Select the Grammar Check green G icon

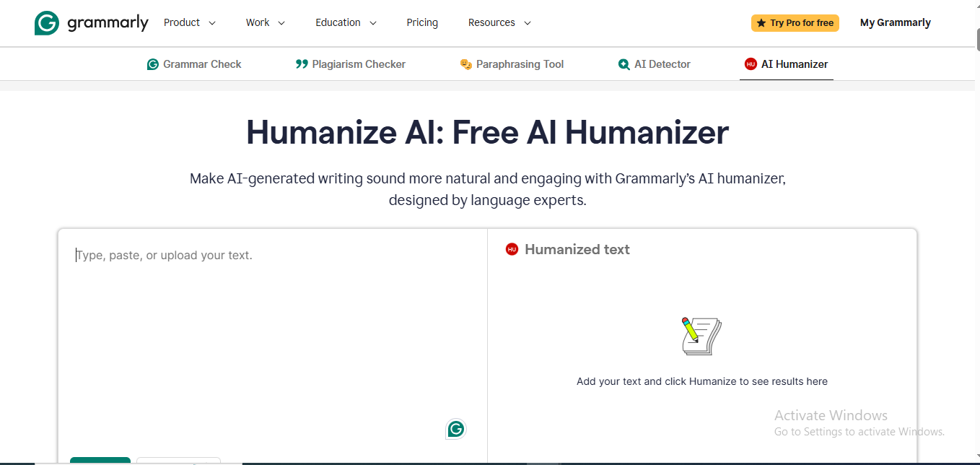(x=152, y=64)
